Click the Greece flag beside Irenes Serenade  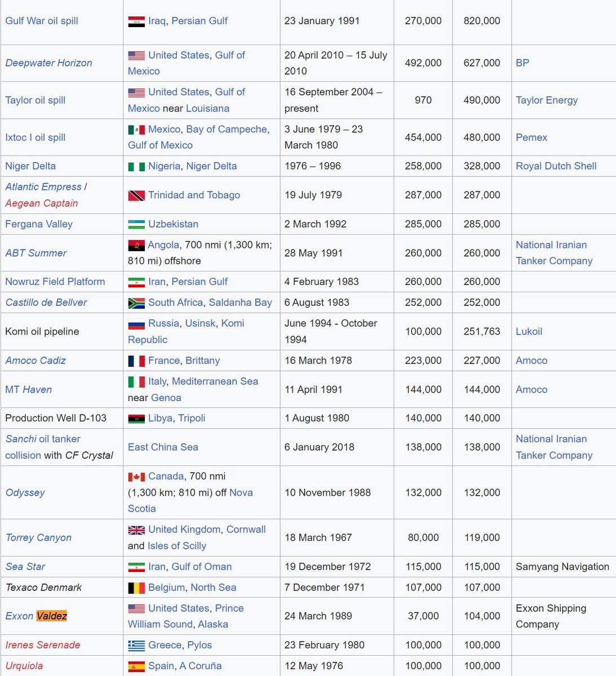pos(135,644)
